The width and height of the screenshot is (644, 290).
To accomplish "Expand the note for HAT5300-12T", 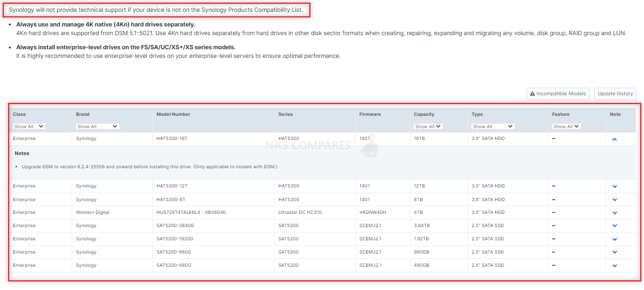I will [x=614, y=186].
